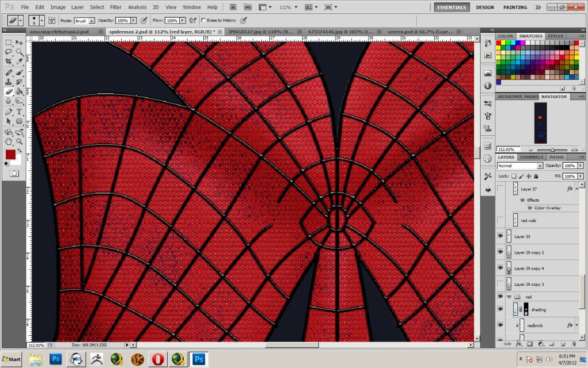Create a new layer via panel icon
This screenshot has height=368, width=588.
563,344
